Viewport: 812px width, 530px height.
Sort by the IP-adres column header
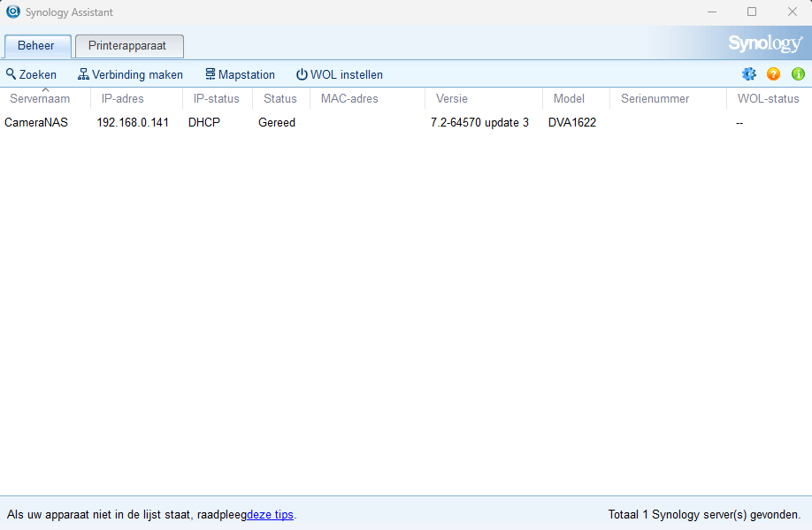[137, 98]
